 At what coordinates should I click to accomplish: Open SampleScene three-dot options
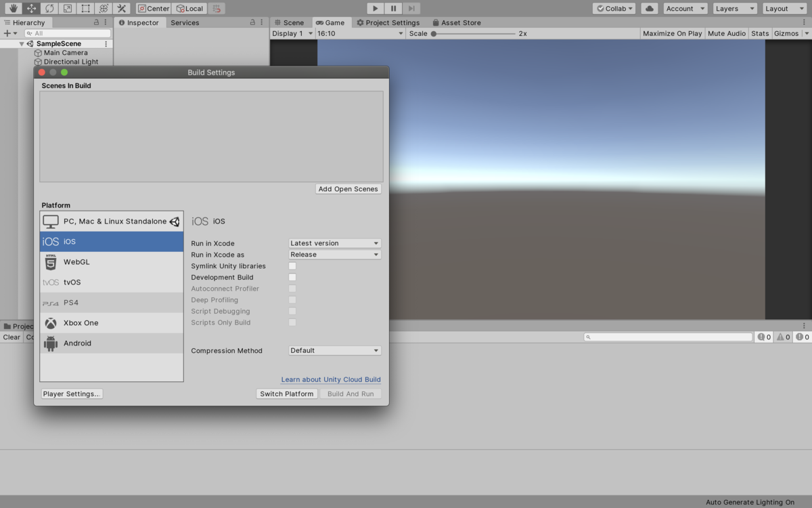point(106,44)
